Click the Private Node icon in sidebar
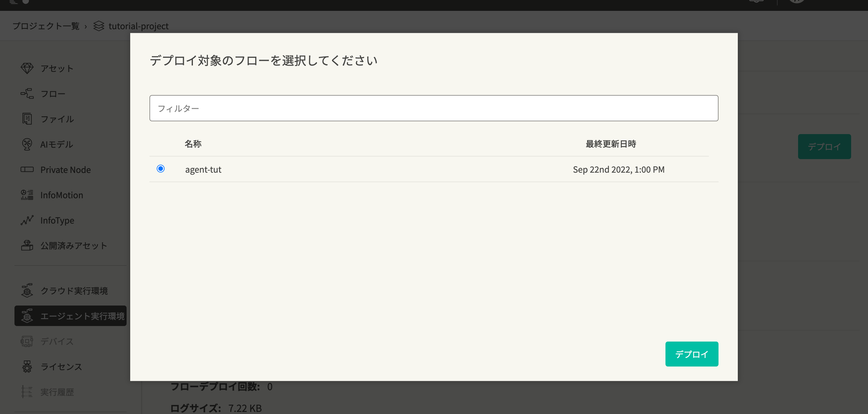868x414 pixels. point(27,169)
